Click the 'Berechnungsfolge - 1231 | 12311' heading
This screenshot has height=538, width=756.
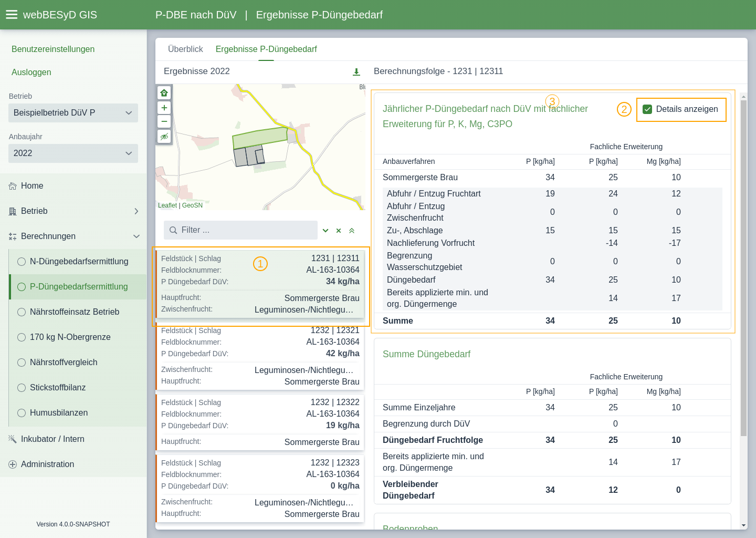click(x=438, y=71)
